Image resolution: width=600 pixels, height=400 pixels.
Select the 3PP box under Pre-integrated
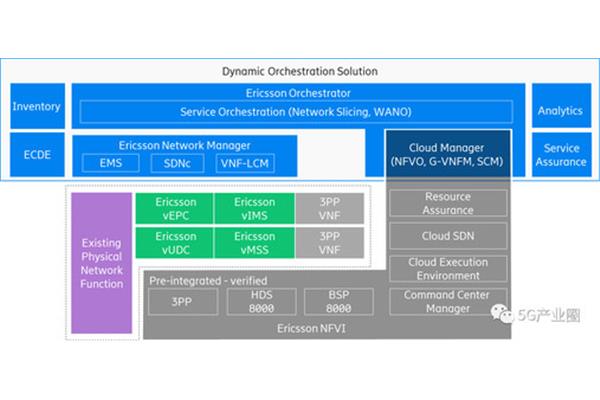(x=183, y=302)
